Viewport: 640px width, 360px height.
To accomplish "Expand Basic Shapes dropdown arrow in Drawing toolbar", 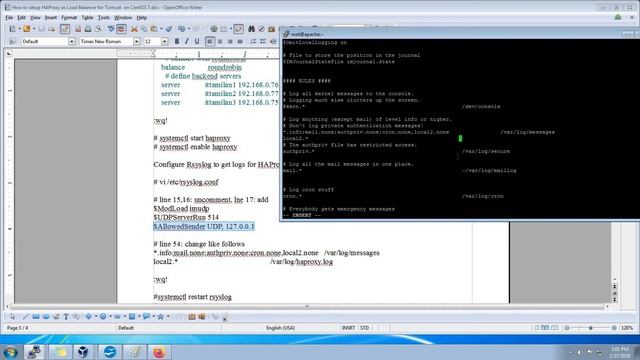I will click(96, 316).
